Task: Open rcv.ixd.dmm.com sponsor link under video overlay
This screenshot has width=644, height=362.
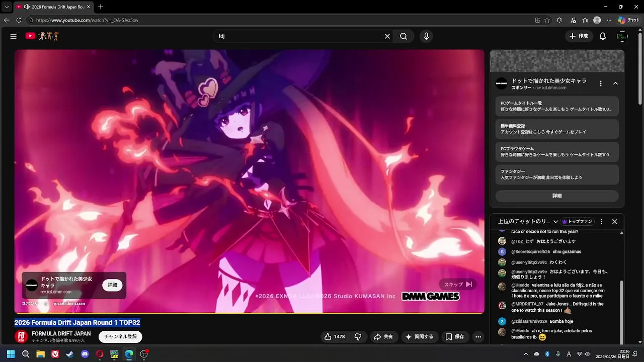Action: coord(69,304)
